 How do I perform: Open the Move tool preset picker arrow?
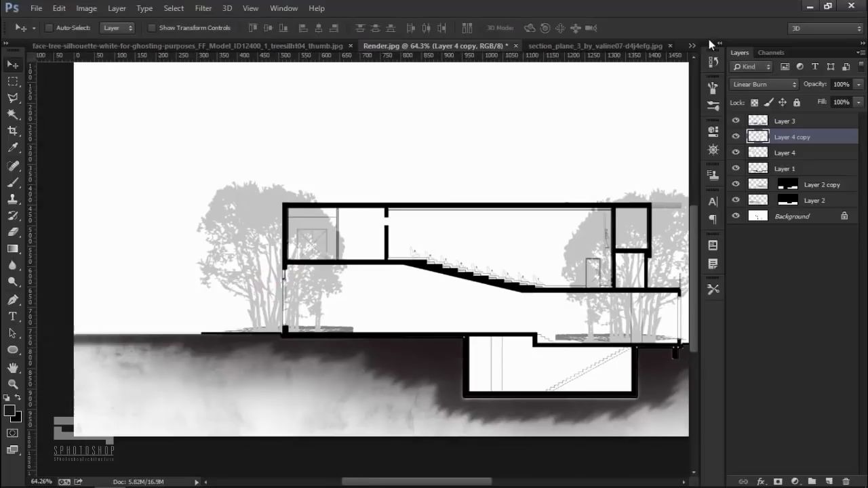[33, 28]
